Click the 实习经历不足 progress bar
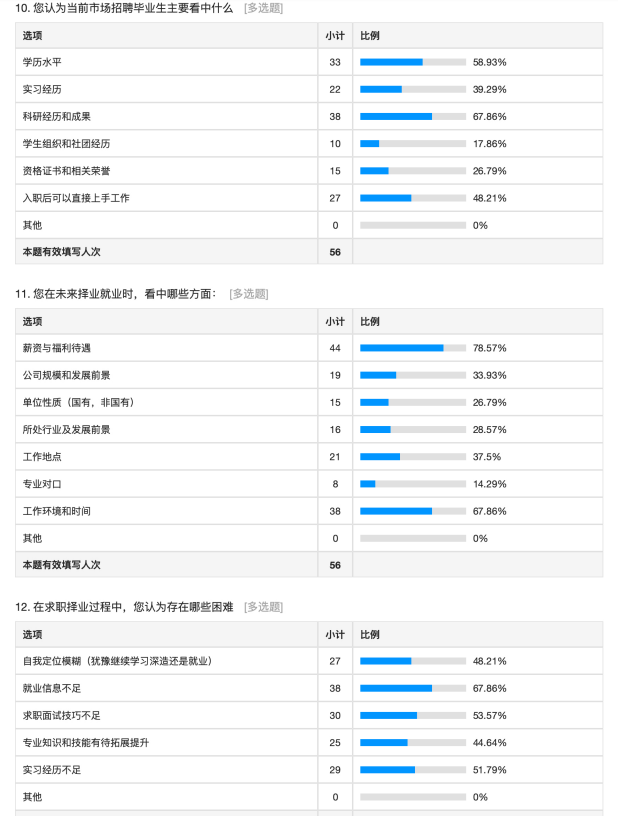This screenshot has width=618, height=816. (413, 770)
